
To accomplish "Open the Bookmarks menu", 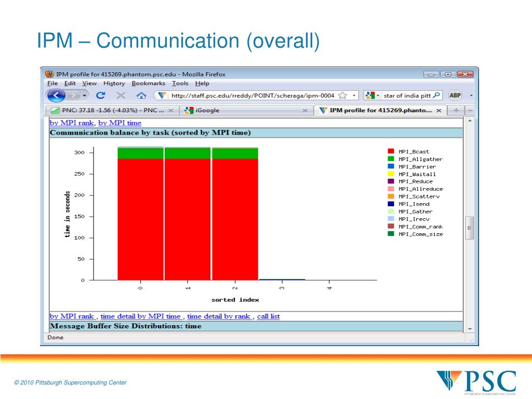I will (x=148, y=83).
